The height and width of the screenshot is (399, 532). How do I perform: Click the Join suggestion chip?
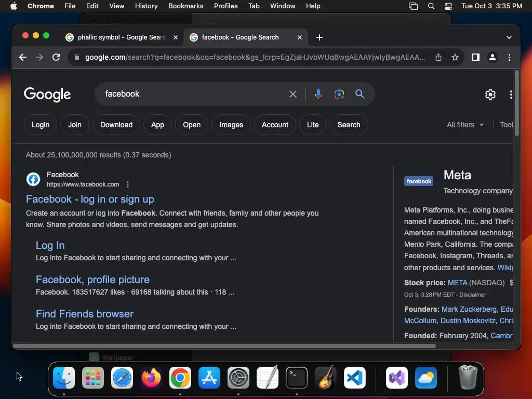pos(75,125)
